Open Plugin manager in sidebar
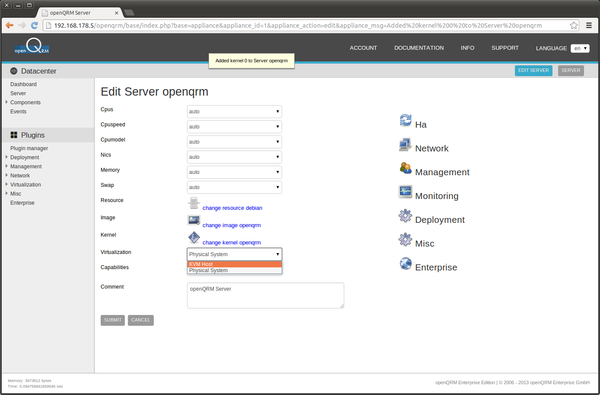 coord(29,148)
